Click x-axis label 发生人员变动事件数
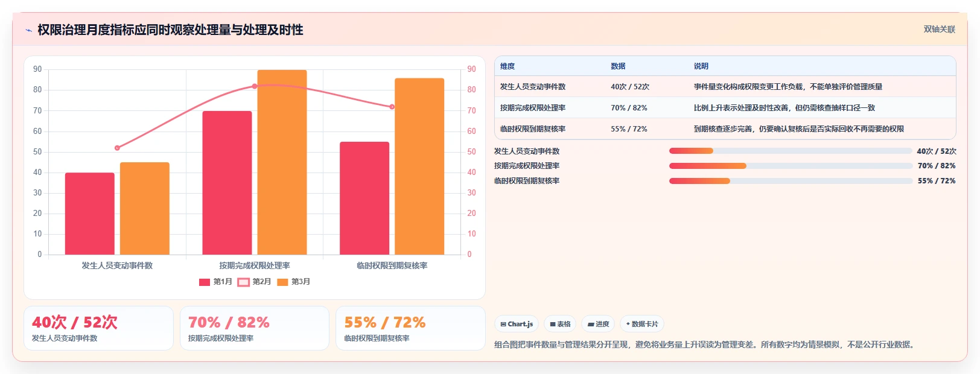The height and width of the screenshot is (374, 980). click(117, 265)
